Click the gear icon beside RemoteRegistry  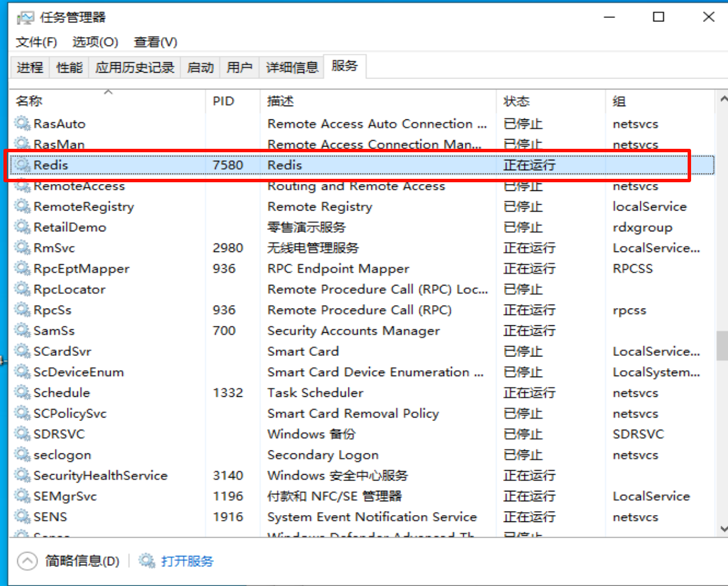[x=22, y=206]
